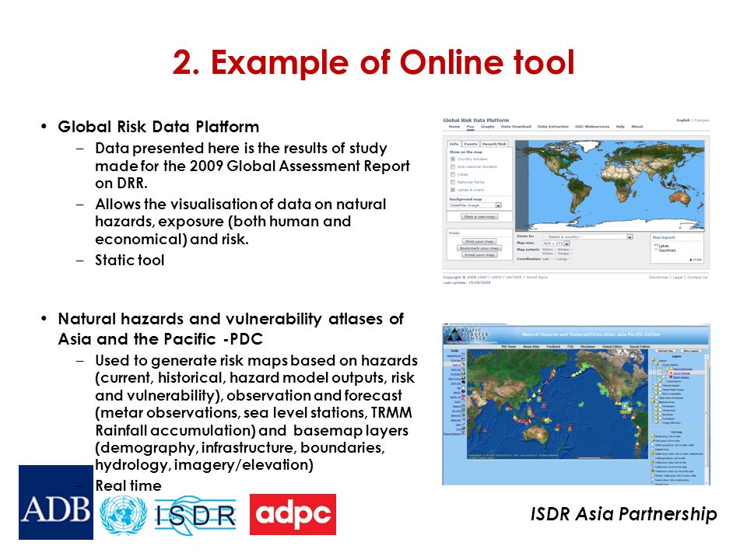This screenshot has width=747, height=560.
Task: Switch to the Info. tab
Action: tap(454, 144)
